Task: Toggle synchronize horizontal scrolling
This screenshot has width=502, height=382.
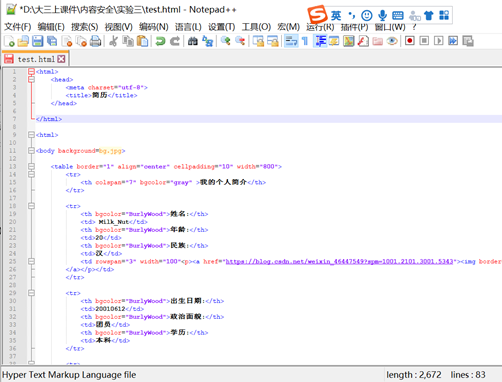Action: (273, 41)
